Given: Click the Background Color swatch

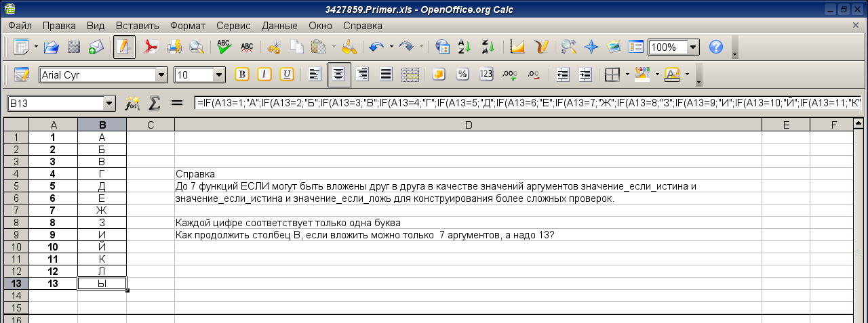Looking at the screenshot, I should click(642, 74).
